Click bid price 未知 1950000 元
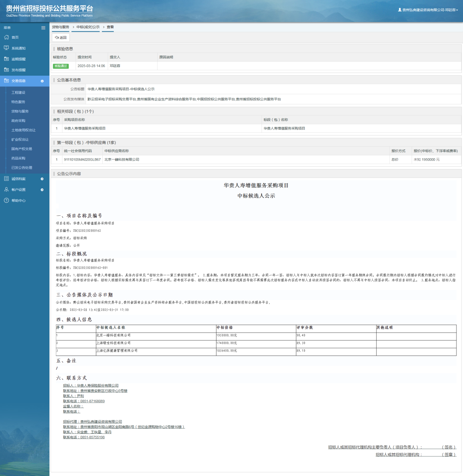 [427, 159]
